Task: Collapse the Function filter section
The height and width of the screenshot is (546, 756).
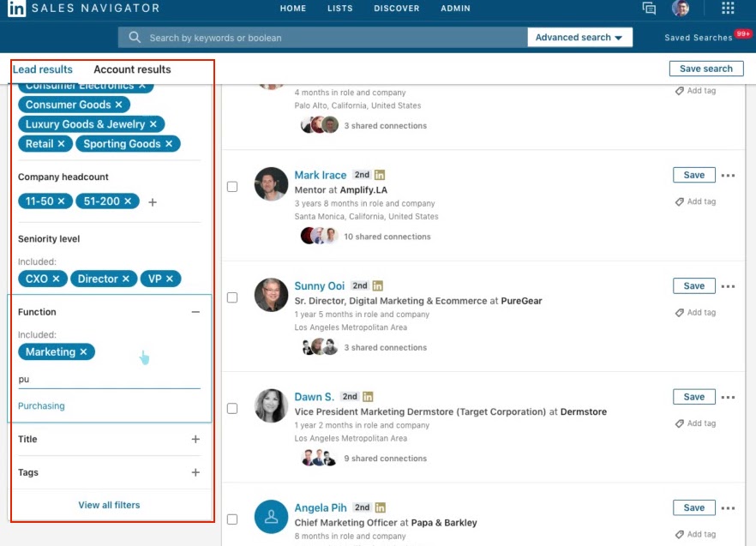Action: click(195, 311)
